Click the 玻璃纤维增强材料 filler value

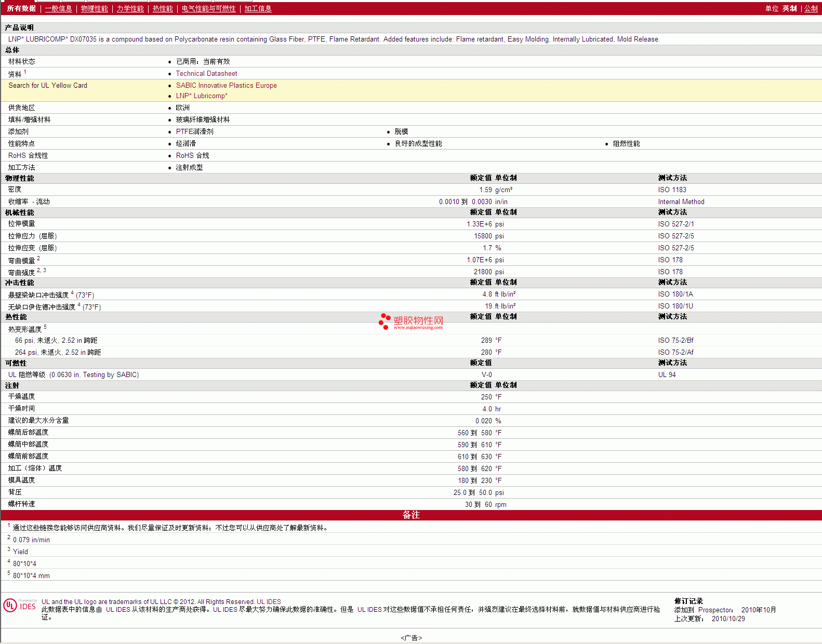(203, 120)
